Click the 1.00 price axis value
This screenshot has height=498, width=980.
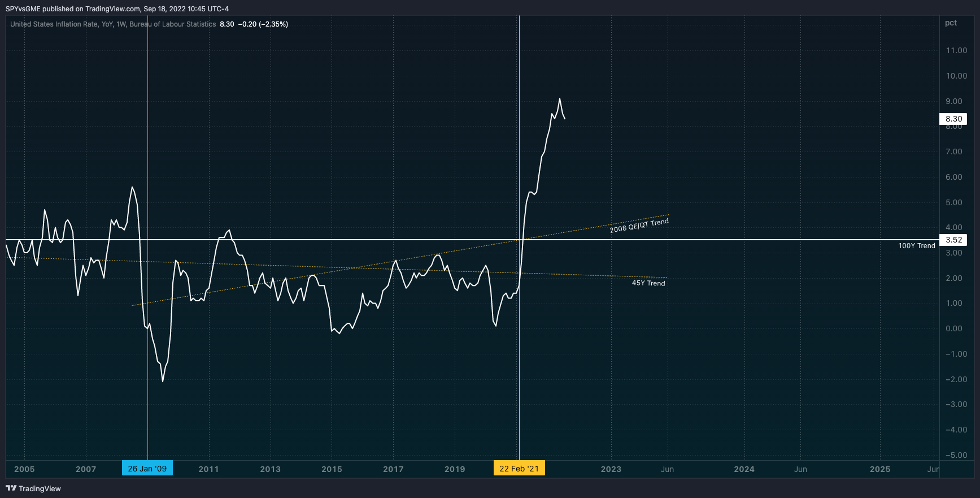pos(954,303)
